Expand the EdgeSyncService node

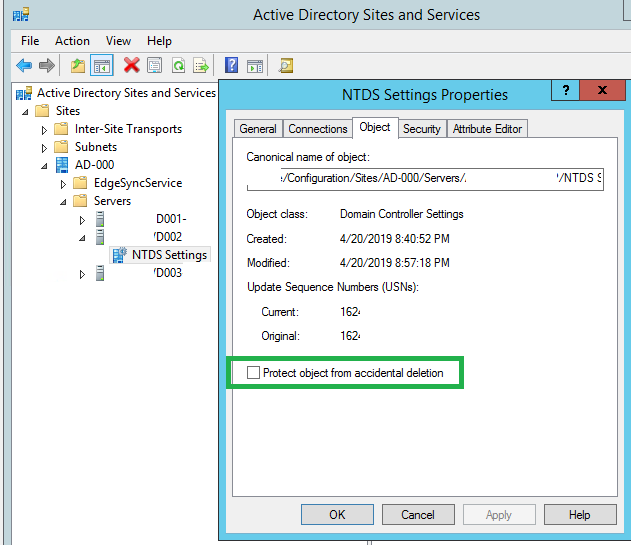63,184
